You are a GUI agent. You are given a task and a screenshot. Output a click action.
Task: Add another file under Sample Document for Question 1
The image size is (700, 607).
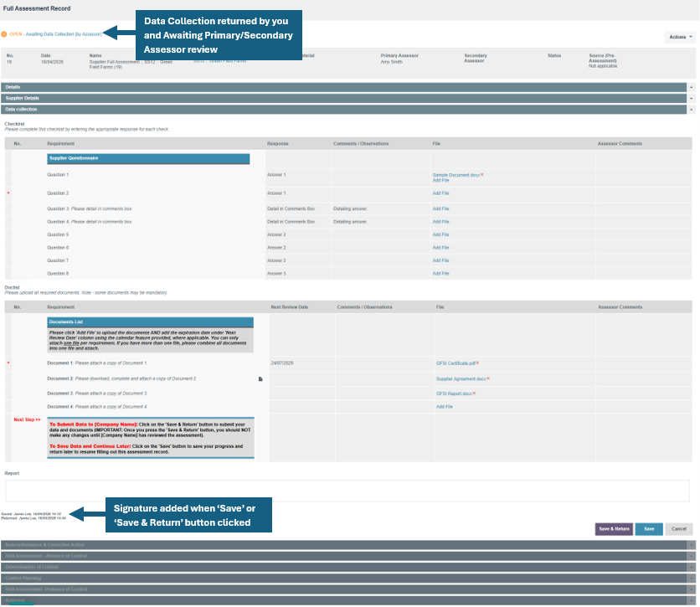click(440, 180)
